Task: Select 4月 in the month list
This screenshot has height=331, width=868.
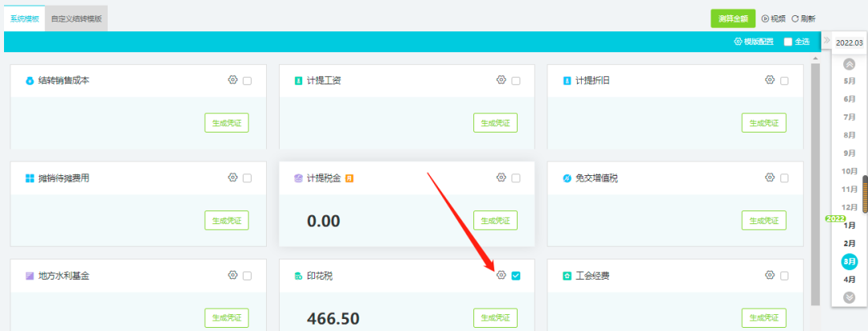Action: pyautogui.click(x=850, y=280)
